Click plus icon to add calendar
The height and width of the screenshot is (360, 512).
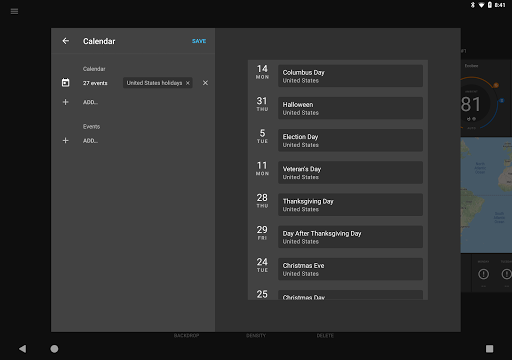tap(66, 102)
